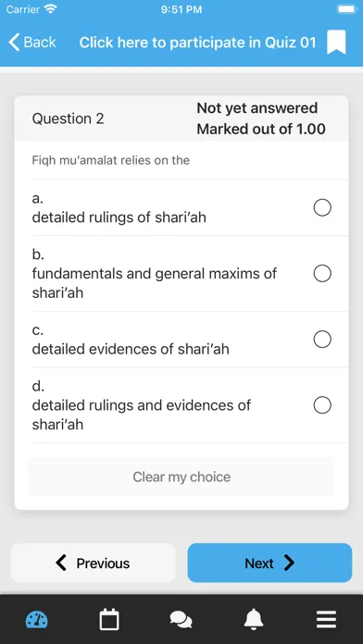Open notifications bell icon
Viewport: 363px width, 644px height.
254,620
